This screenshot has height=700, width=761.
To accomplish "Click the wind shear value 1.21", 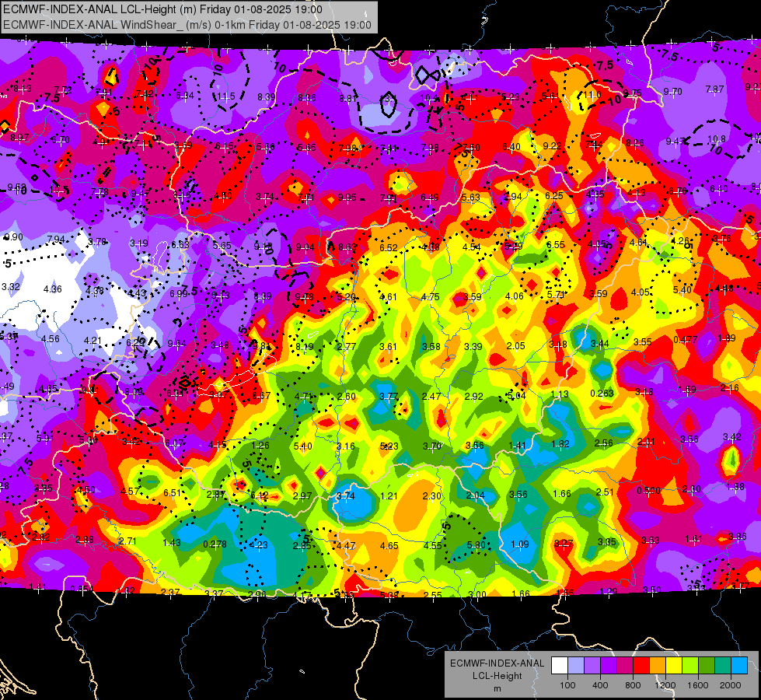I will coord(389,496).
